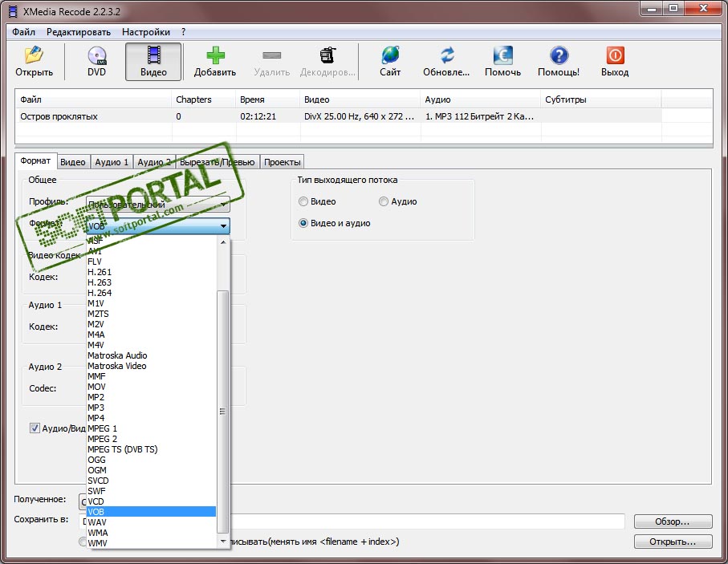Click the red Выход power icon
728x564 pixels.
coord(615,55)
